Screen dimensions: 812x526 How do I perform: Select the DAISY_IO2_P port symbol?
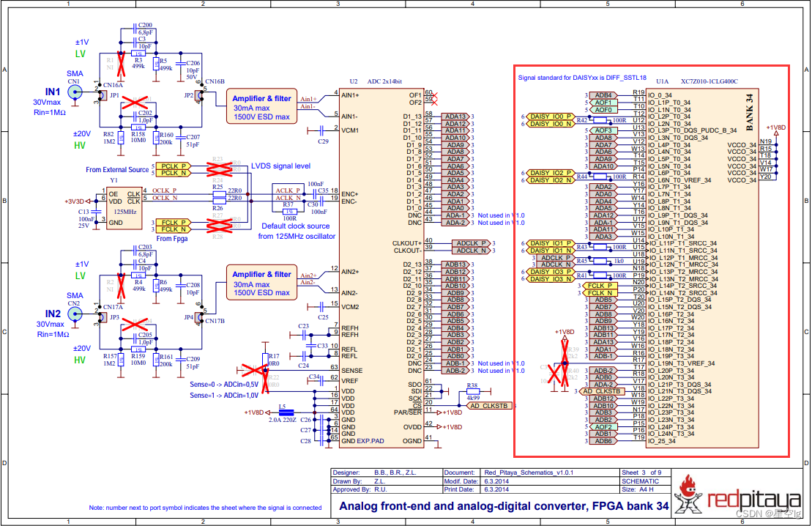[x=550, y=173]
